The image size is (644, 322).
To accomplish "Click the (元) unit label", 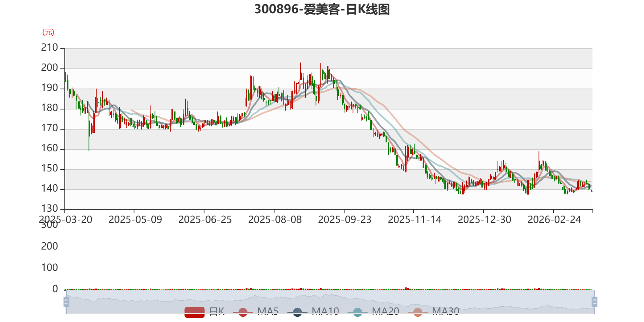I will (x=48, y=32).
